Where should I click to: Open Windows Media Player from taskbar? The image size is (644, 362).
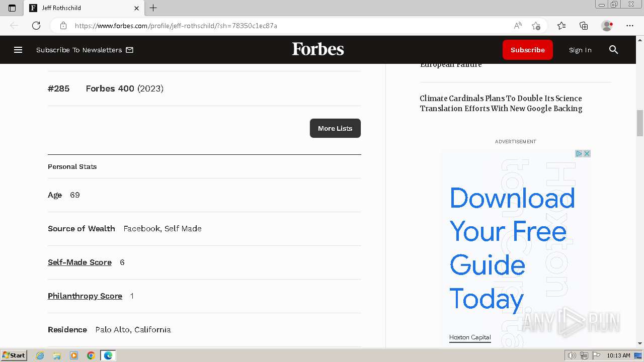(x=74, y=355)
